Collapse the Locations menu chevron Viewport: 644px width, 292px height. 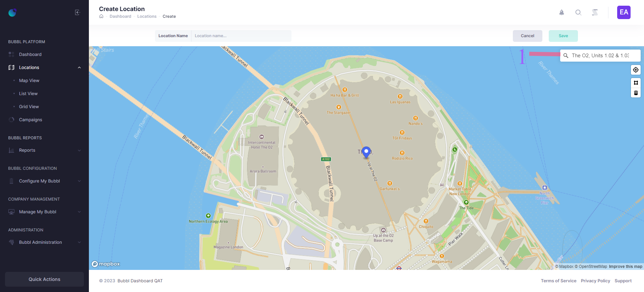[79, 68]
